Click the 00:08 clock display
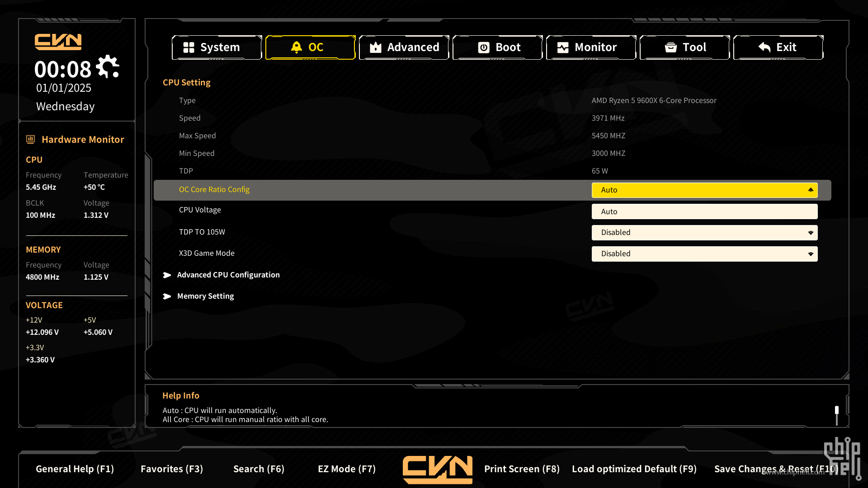 pos(63,70)
